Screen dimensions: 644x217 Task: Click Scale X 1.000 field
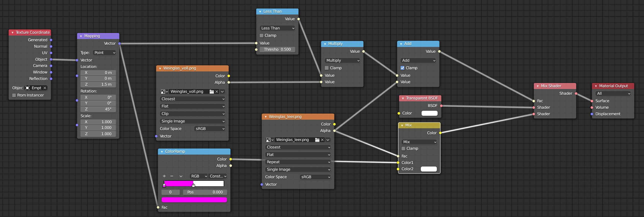point(98,122)
